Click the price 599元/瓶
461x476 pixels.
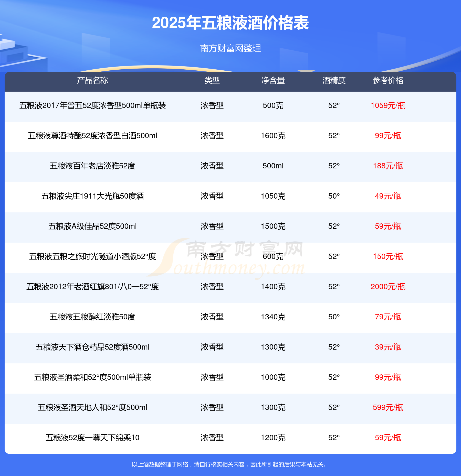pos(388,407)
